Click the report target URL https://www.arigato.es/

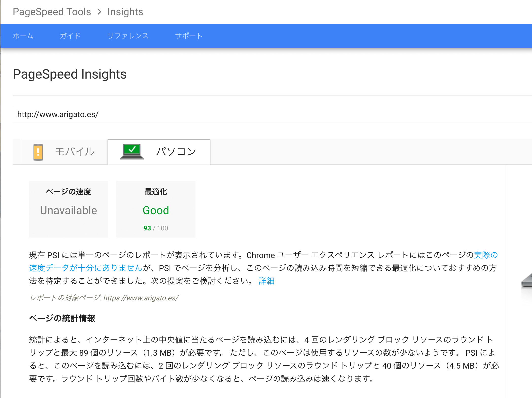141,298
